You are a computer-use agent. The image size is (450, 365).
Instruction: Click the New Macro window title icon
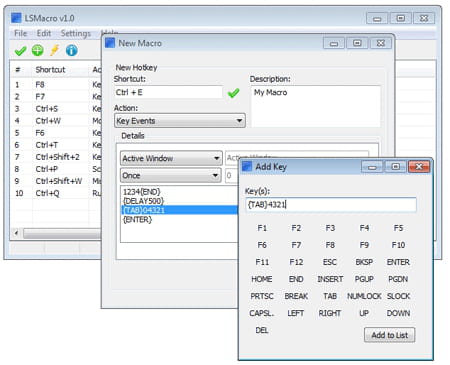(110, 43)
